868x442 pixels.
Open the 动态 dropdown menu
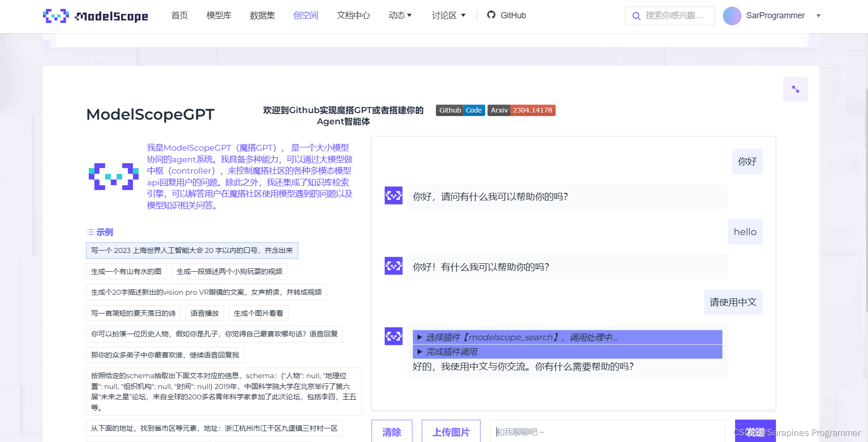(x=400, y=15)
